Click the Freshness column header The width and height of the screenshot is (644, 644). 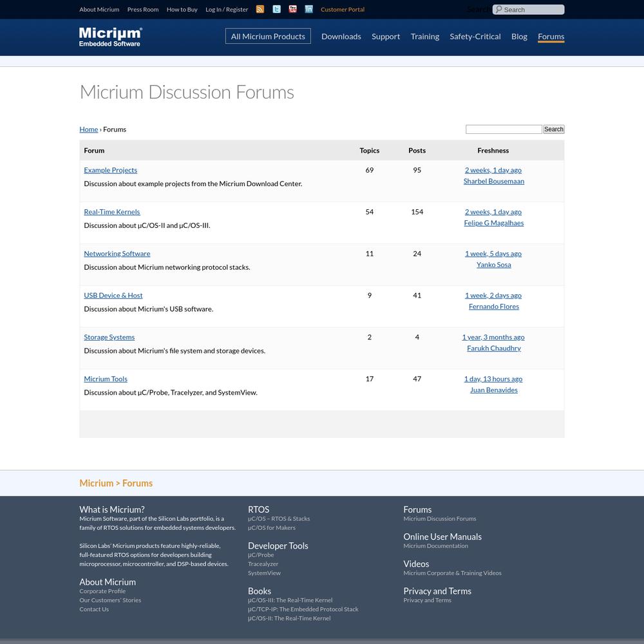[x=493, y=151]
